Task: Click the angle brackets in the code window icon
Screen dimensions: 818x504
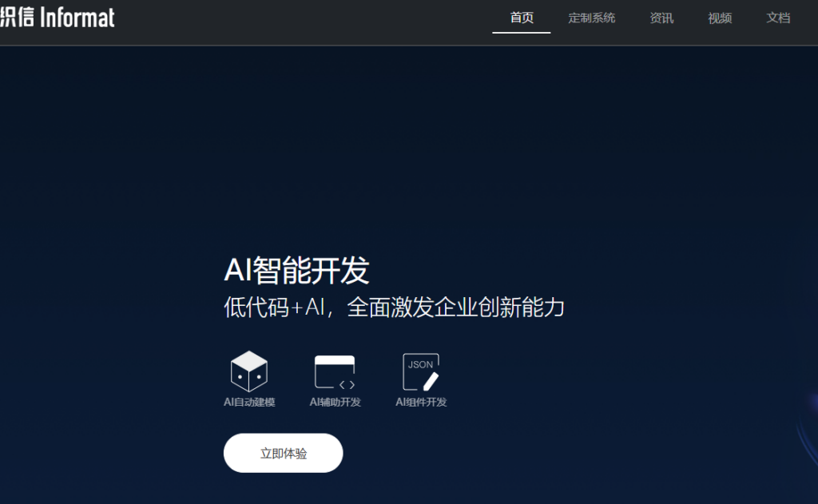Action: [x=347, y=384]
